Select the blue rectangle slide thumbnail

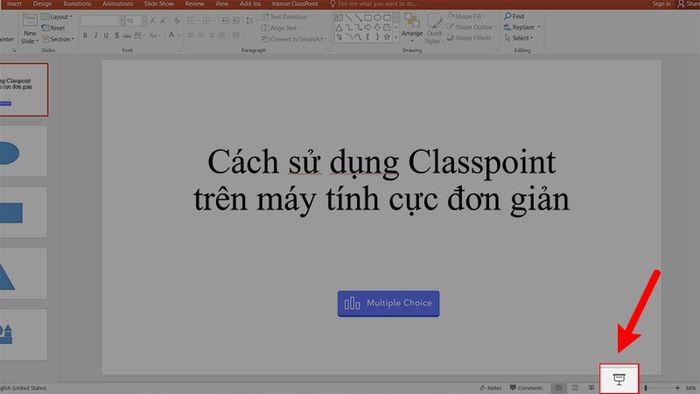tap(22, 212)
